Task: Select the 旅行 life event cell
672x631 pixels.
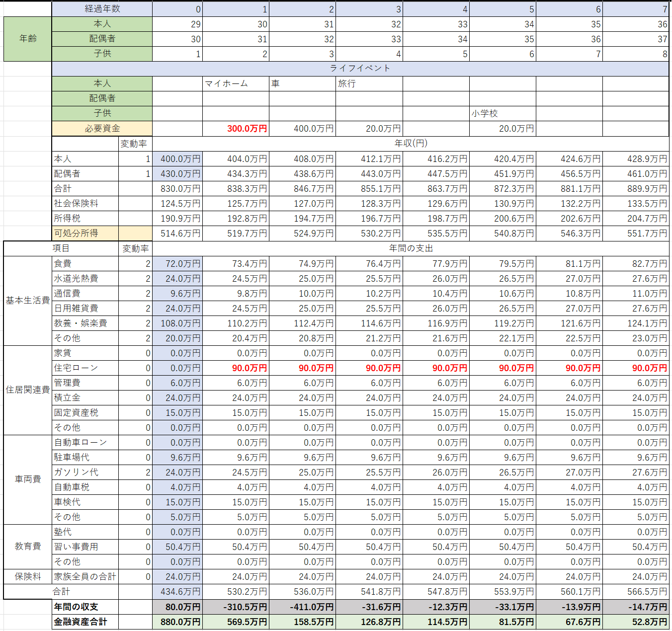Action: [x=369, y=83]
